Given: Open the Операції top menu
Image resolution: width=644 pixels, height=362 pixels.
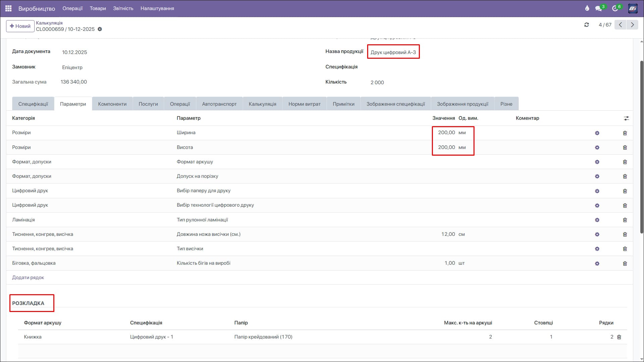Looking at the screenshot, I should (x=72, y=8).
